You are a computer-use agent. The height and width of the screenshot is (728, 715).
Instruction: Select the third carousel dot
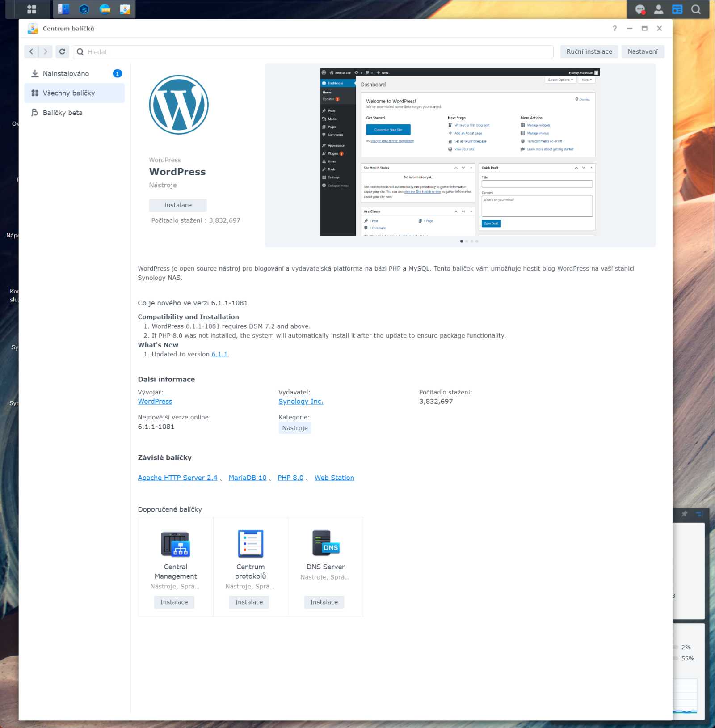(x=472, y=241)
